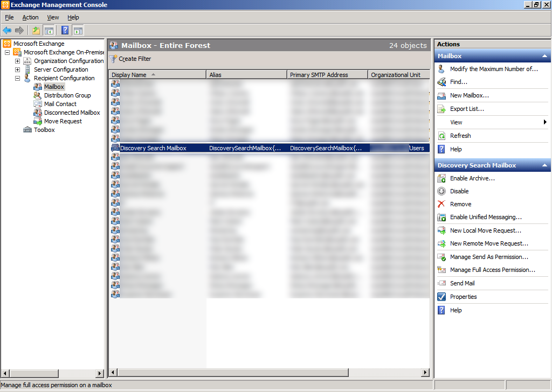The height and width of the screenshot is (392, 552).
Task: Open the File menu
Action: (x=9, y=17)
